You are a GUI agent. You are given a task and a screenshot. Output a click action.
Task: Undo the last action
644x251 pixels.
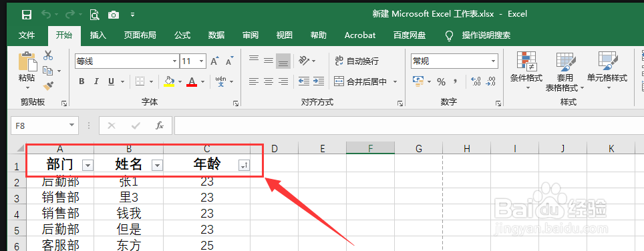pos(46,15)
